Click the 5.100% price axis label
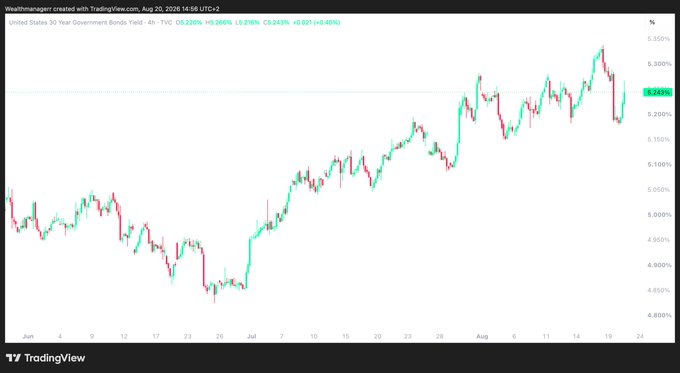Image resolution: width=680 pixels, height=373 pixels. pos(659,164)
